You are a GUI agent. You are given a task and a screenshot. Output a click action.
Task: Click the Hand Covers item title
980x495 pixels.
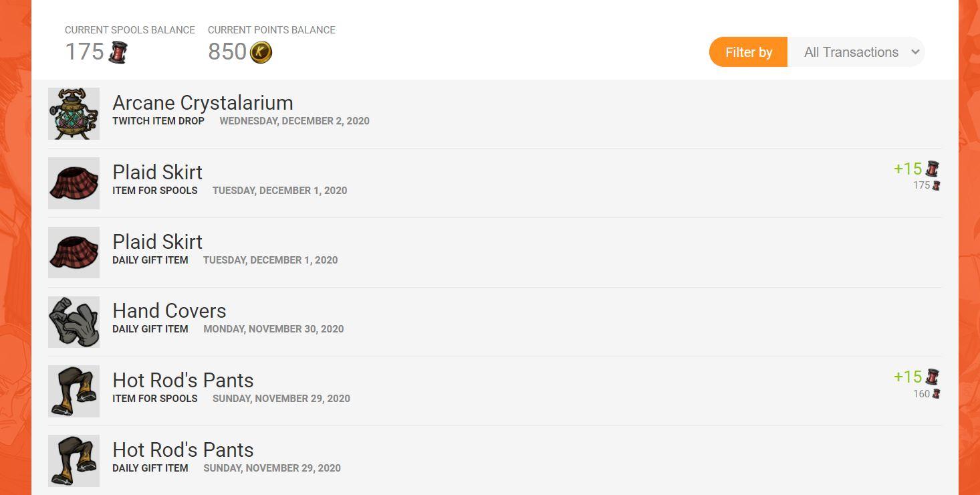(169, 311)
